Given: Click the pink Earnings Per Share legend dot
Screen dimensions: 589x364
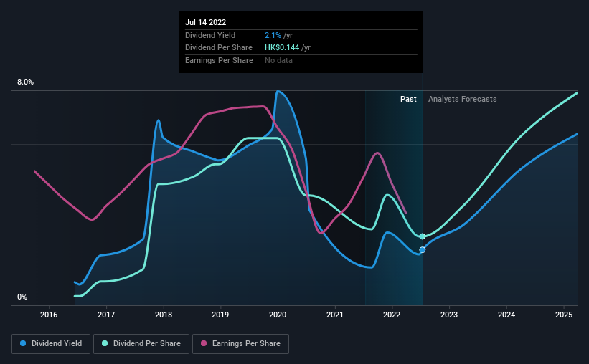Looking at the screenshot, I should click(204, 343).
